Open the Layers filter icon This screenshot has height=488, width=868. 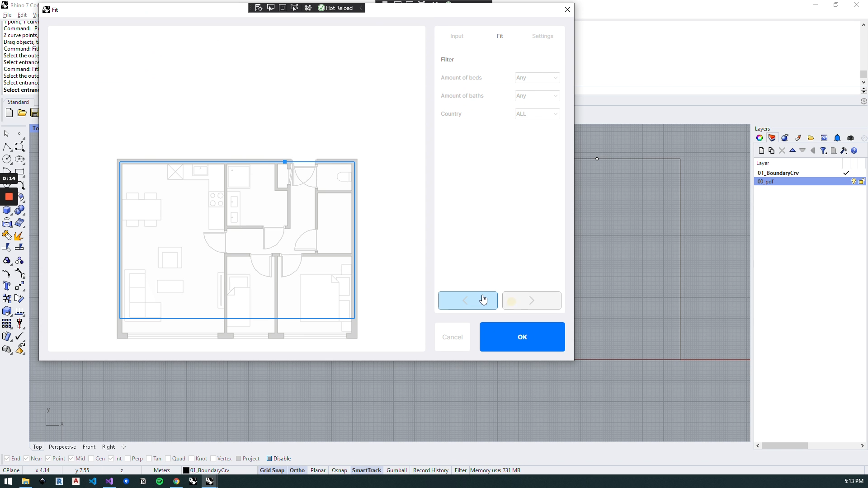pos(823,151)
